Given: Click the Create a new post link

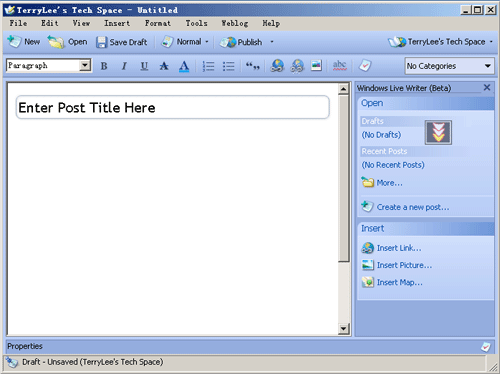Looking at the screenshot, I should 405,207.
